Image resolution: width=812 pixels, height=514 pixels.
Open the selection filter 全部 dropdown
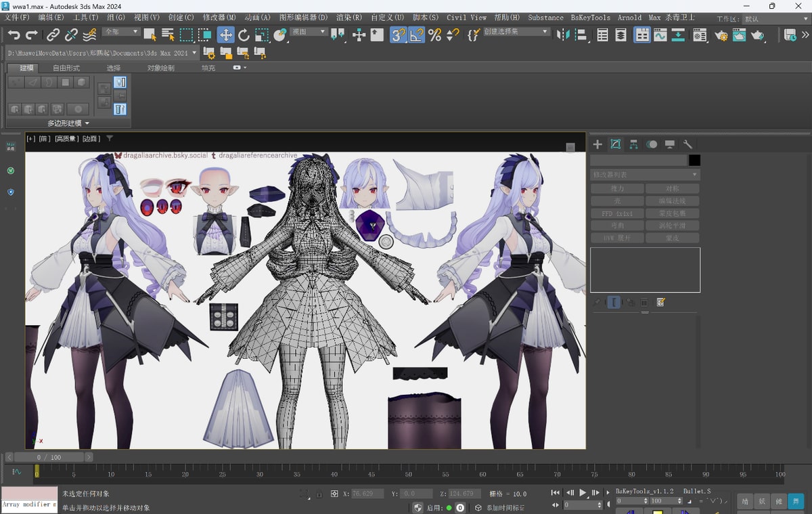pos(121,32)
